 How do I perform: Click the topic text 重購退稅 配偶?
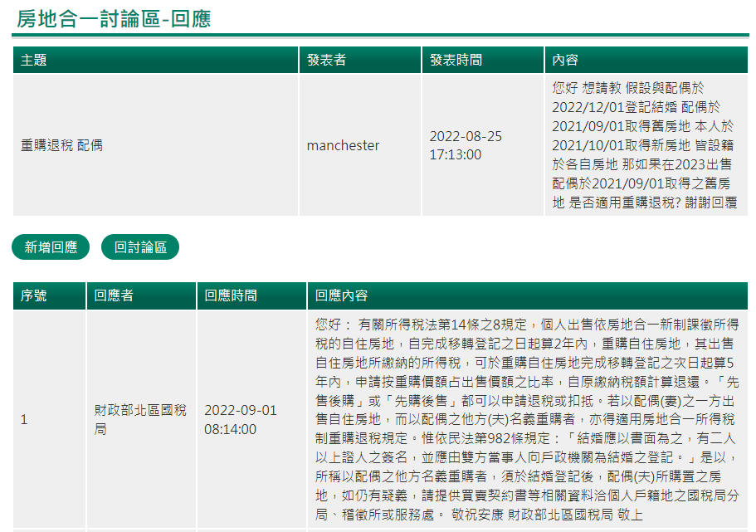pos(61,145)
